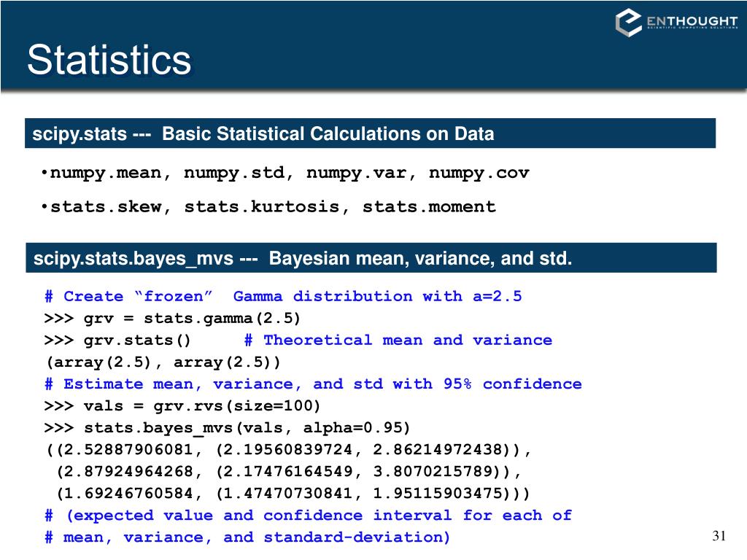This screenshot has height=560, width=747.
Task: Click the value 3.8070215789
Action: 433,471
